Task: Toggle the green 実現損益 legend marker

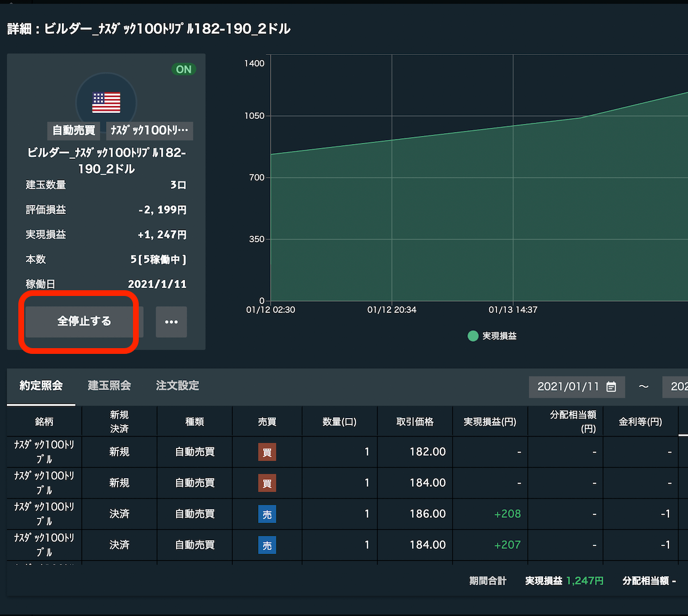Action: tap(473, 336)
